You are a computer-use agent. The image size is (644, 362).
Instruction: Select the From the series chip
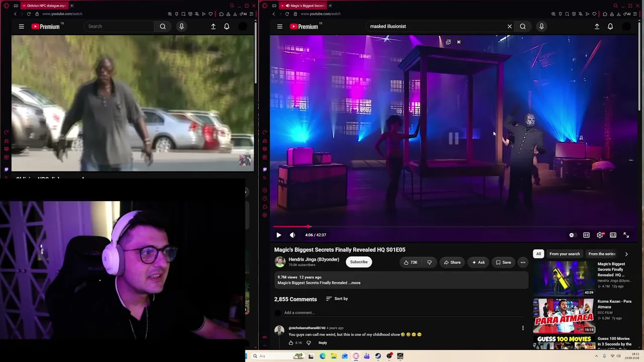[602, 254]
